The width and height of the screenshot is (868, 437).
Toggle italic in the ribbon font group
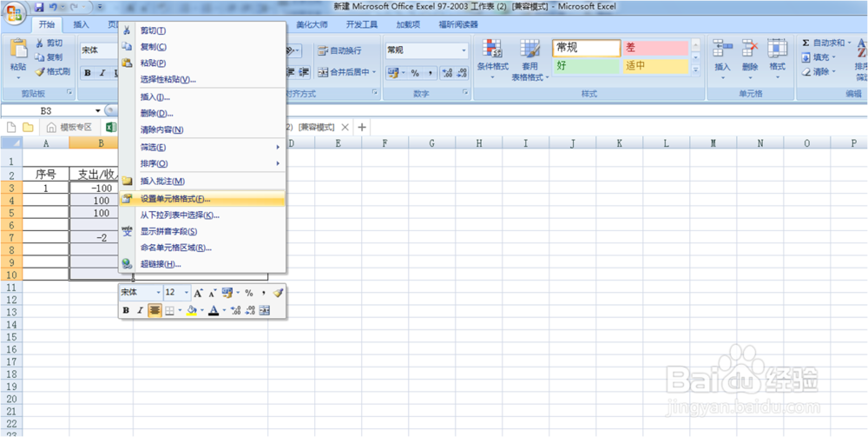pos(102,73)
